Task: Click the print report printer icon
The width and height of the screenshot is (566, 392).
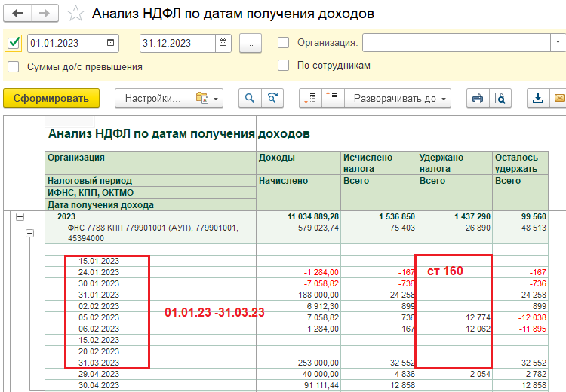Action: [x=477, y=98]
